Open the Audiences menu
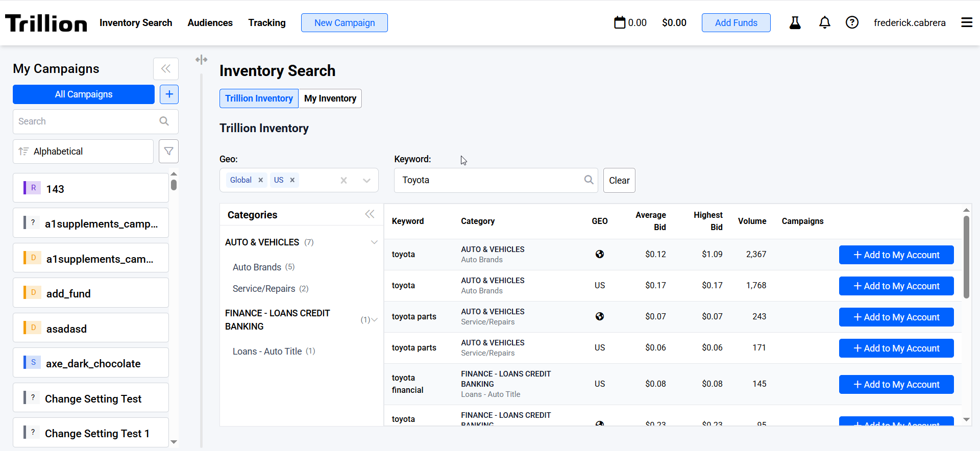This screenshot has height=451, width=980. coord(210,23)
